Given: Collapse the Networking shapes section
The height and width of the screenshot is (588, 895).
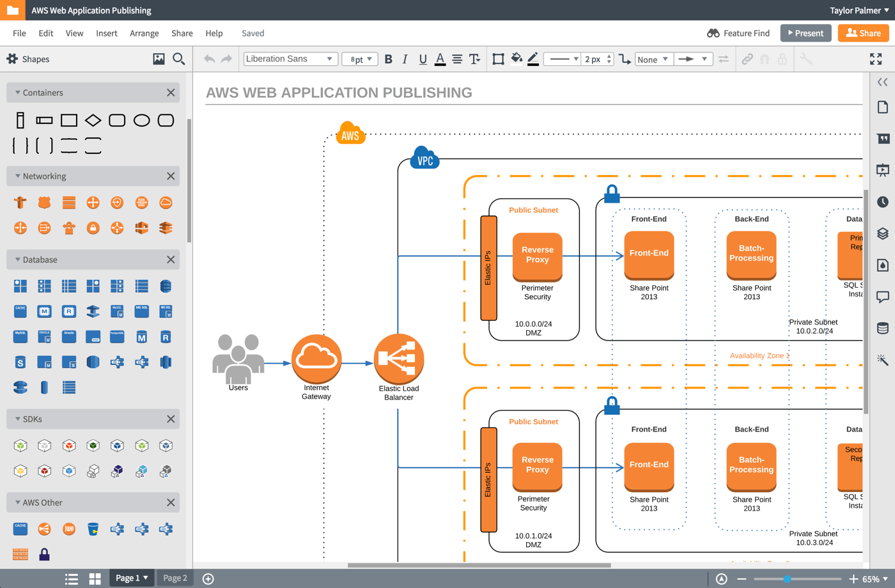Looking at the screenshot, I should point(18,176).
